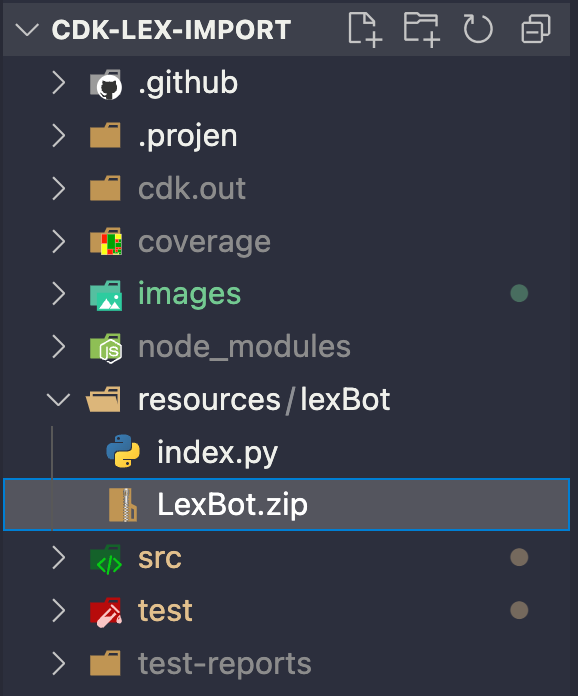The width and height of the screenshot is (578, 696).
Task: Collapse all folders in explorer
Action: tap(536, 29)
